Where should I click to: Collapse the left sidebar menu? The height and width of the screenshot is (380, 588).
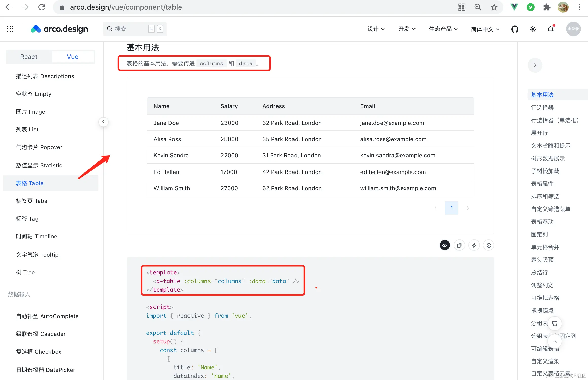coord(103,122)
